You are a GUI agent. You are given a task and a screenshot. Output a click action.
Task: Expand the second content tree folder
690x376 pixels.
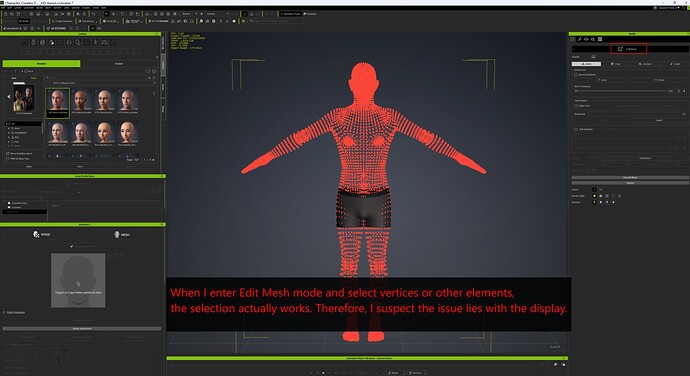coord(9,133)
